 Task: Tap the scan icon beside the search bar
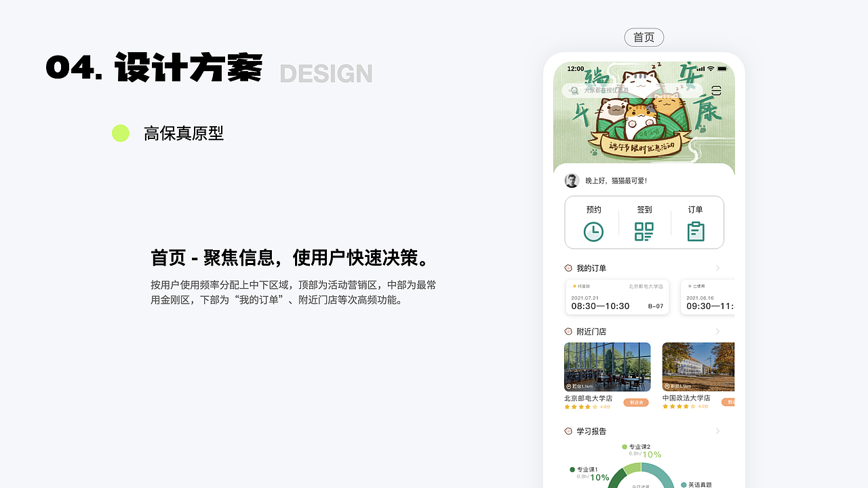click(x=717, y=90)
